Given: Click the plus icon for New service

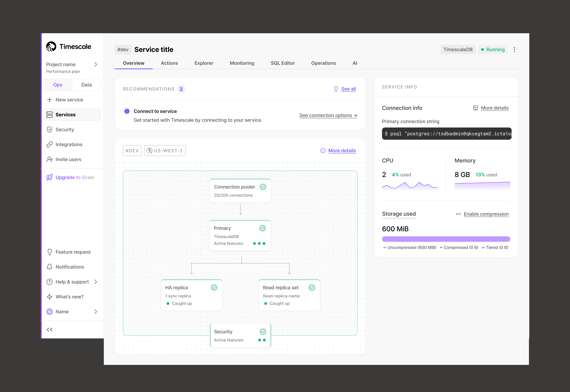Looking at the screenshot, I should point(49,100).
